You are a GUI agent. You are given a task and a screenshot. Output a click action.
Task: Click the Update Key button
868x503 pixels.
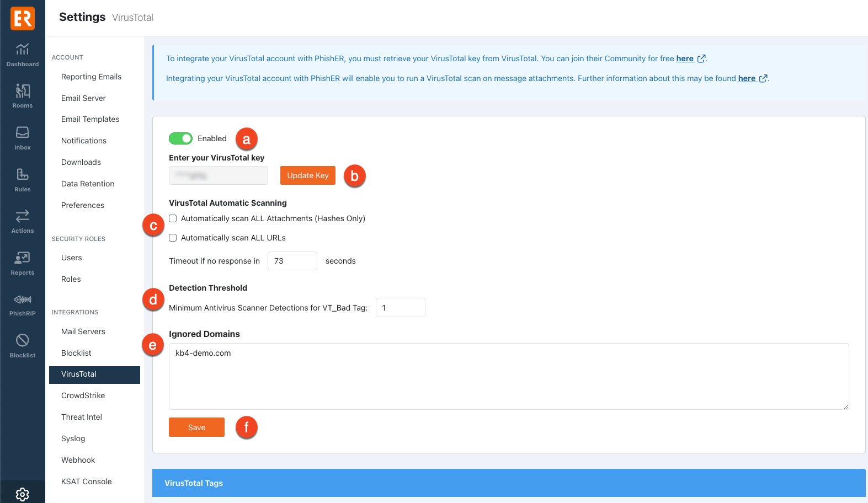coord(308,175)
